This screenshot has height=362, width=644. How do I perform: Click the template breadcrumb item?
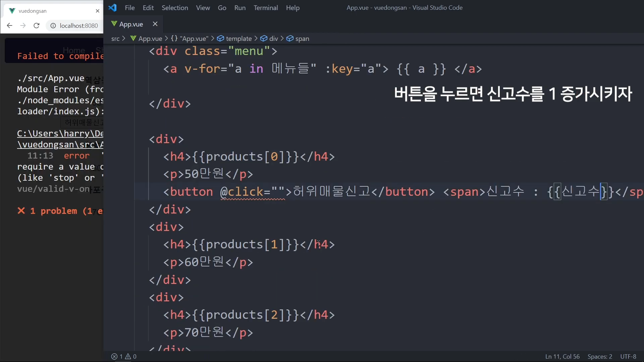pos(238,39)
